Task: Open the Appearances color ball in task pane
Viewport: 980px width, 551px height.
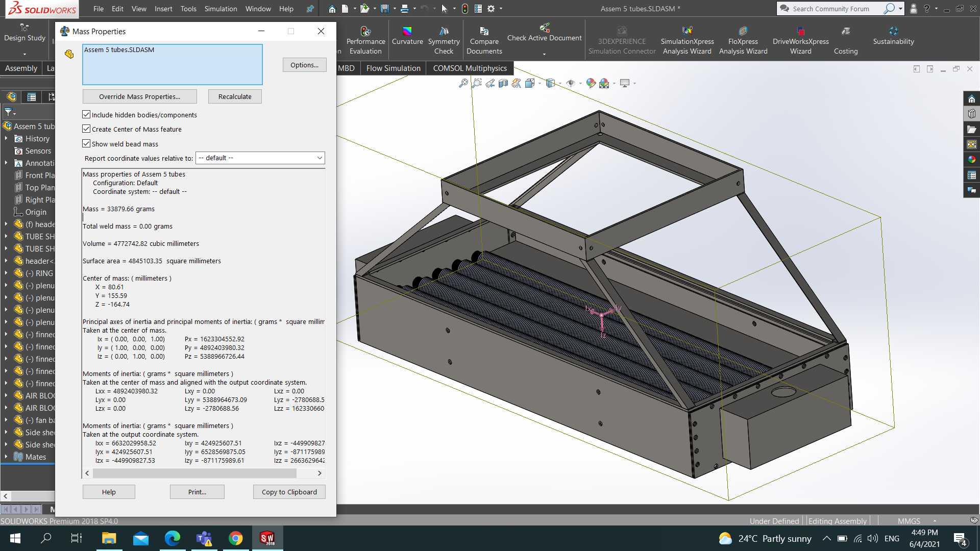Action: point(971,160)
